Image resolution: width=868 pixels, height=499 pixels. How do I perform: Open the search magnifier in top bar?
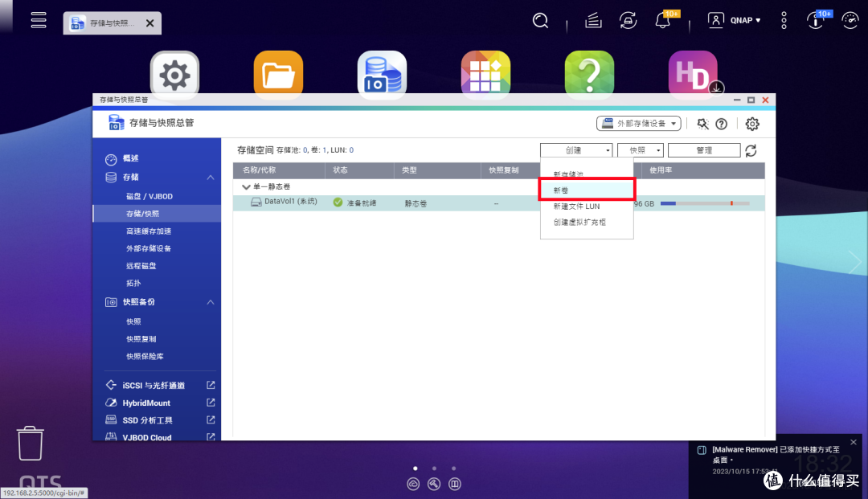[540, 21]
